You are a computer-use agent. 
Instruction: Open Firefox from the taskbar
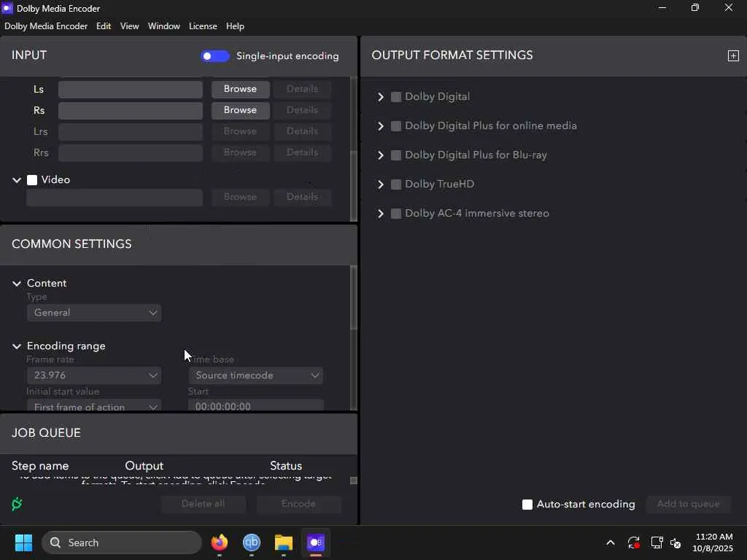pyautogui.click(x=220, y=542)
